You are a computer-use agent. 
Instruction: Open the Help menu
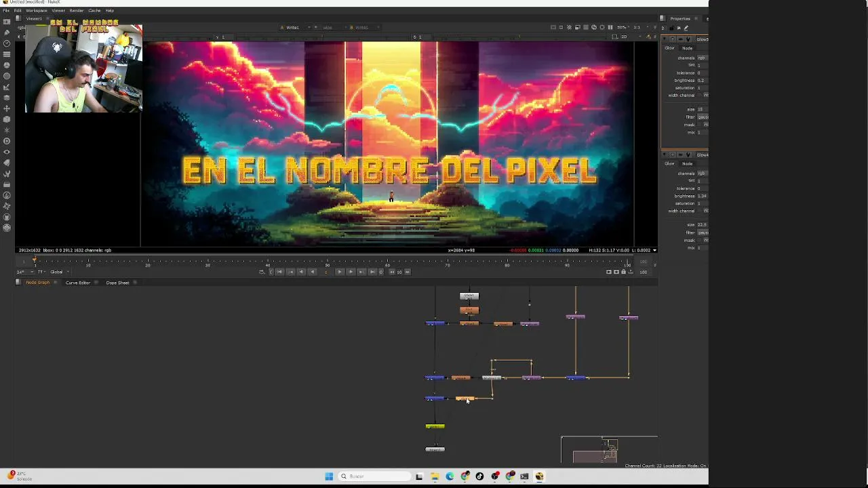point(109,11)
